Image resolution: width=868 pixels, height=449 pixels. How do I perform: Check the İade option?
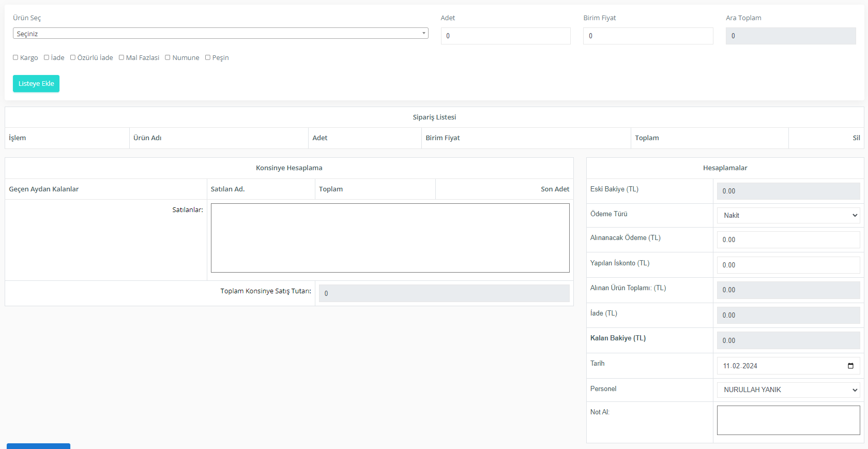point(47,57)
